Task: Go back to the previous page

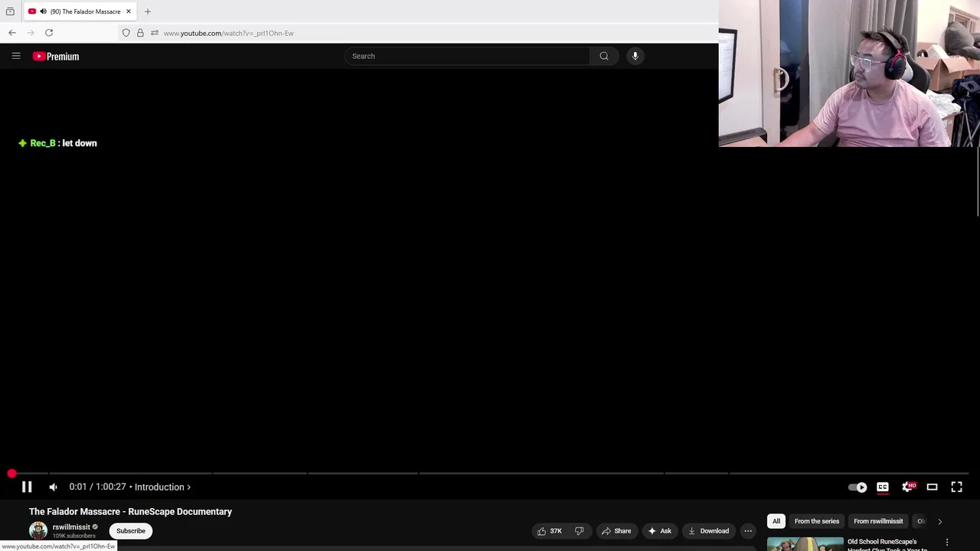Action: pos(12,33)
